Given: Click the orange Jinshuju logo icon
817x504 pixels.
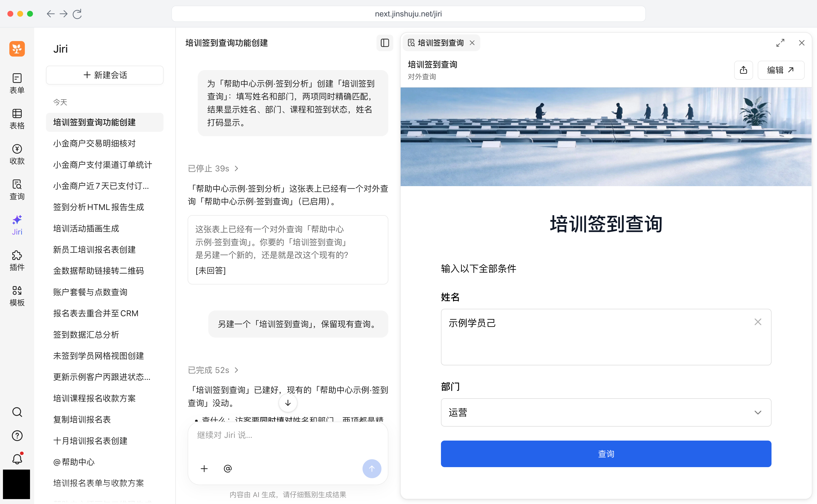Looking at the screenshot, I should pos(17,49).
